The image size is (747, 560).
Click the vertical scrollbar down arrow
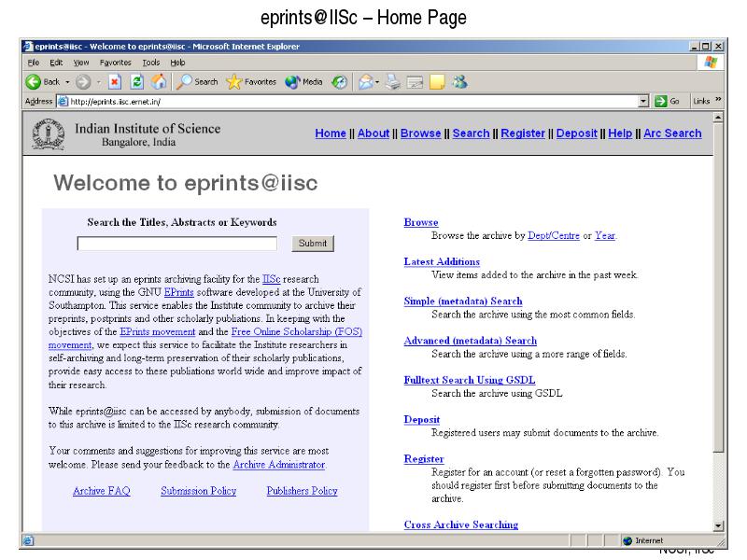coord(718,525)
